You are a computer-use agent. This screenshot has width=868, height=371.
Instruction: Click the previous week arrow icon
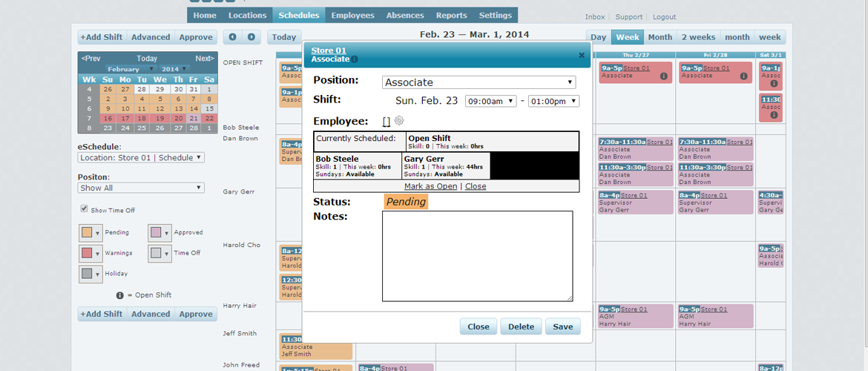tap(233, 37)
